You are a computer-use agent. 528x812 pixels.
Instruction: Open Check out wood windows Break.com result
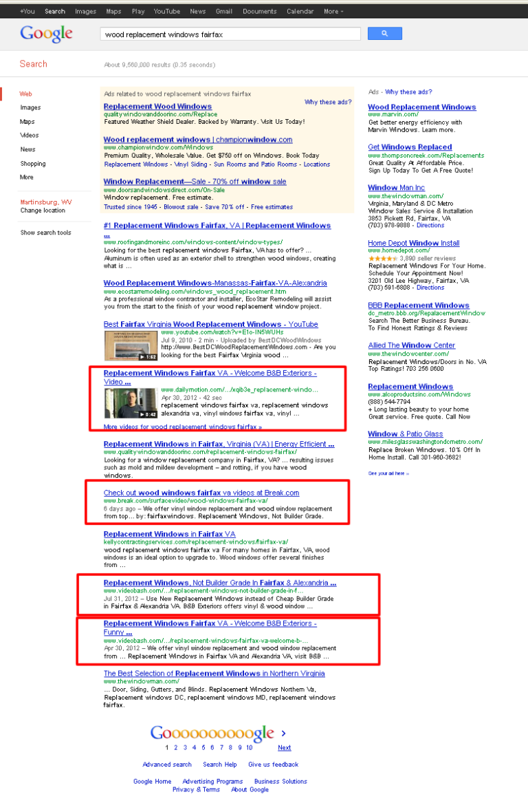[x=201, y=493]
